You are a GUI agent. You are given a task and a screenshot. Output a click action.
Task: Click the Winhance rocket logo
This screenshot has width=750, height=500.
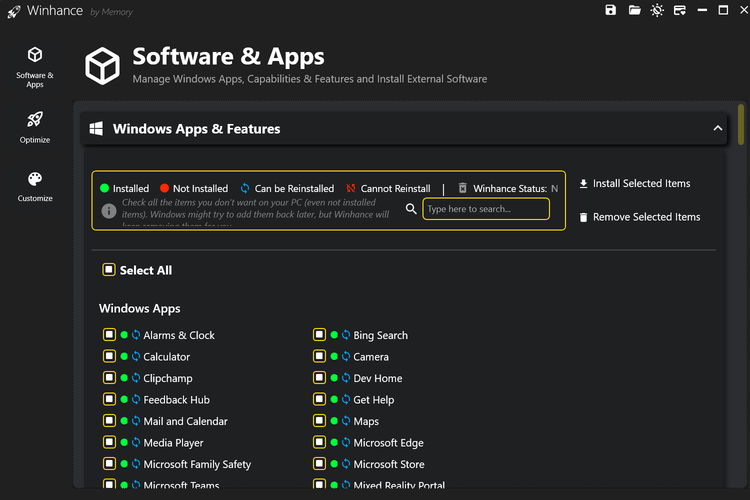[14, 12]
